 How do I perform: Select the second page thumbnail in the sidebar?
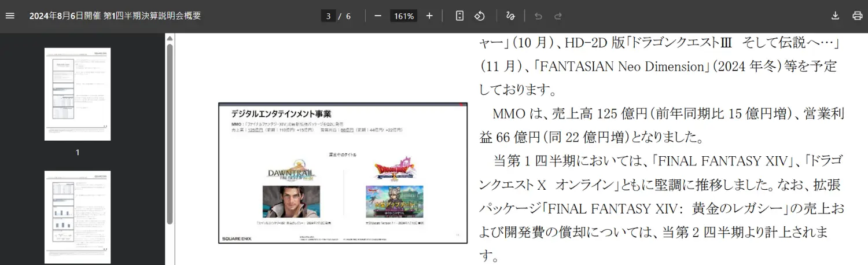point(78,216)
